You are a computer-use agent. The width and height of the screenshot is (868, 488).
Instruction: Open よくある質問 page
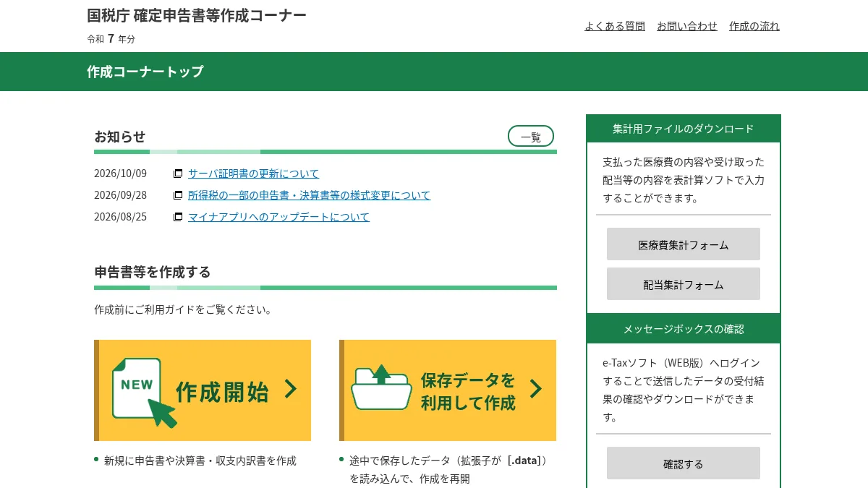point(615,26)
